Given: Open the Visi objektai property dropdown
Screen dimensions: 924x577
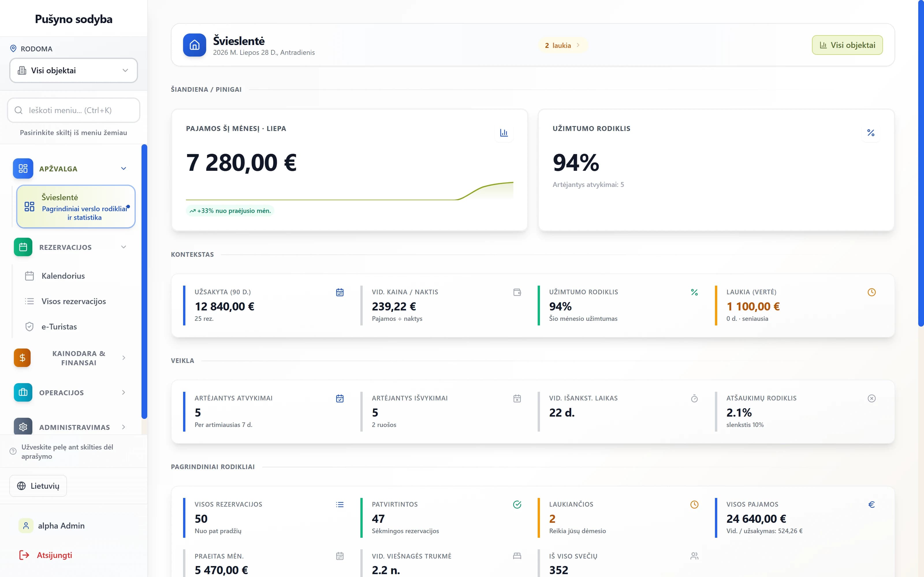Looking at the screenshot, I should 73,70.
